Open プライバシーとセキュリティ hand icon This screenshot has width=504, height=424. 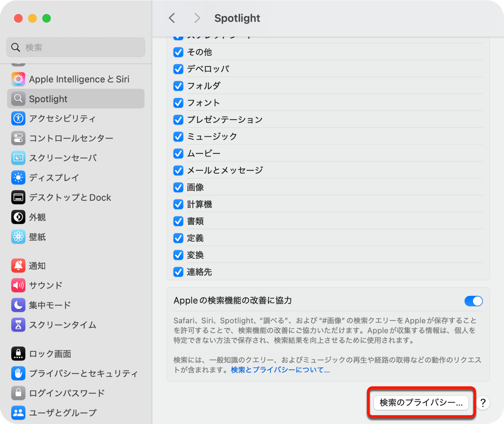18,373
